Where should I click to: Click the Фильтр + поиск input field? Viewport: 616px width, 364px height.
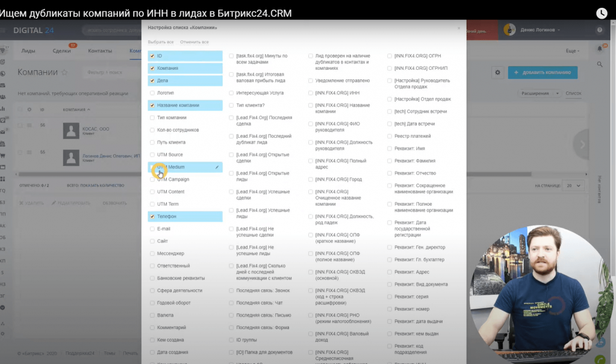112,72
